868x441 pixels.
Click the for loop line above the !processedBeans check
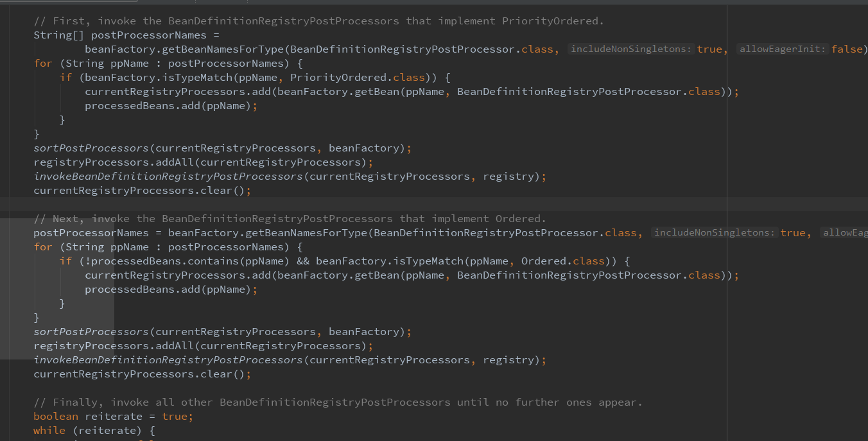[x=168, y=247]
